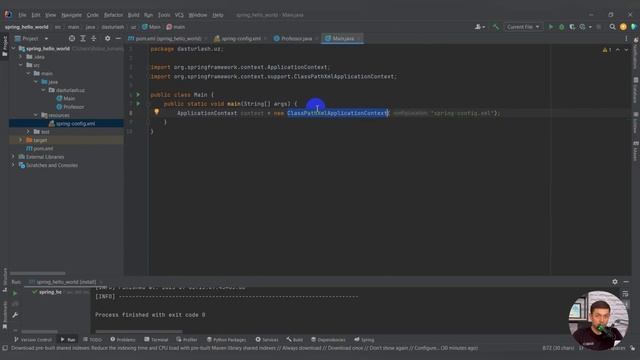Build the project with the hammer icon
Screen dimensions: 640x360
496,27
